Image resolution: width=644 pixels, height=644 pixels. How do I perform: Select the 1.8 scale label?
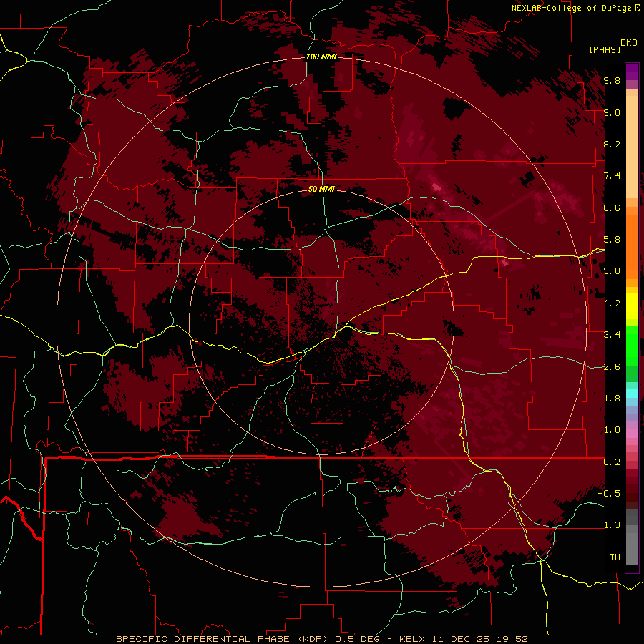612,399
